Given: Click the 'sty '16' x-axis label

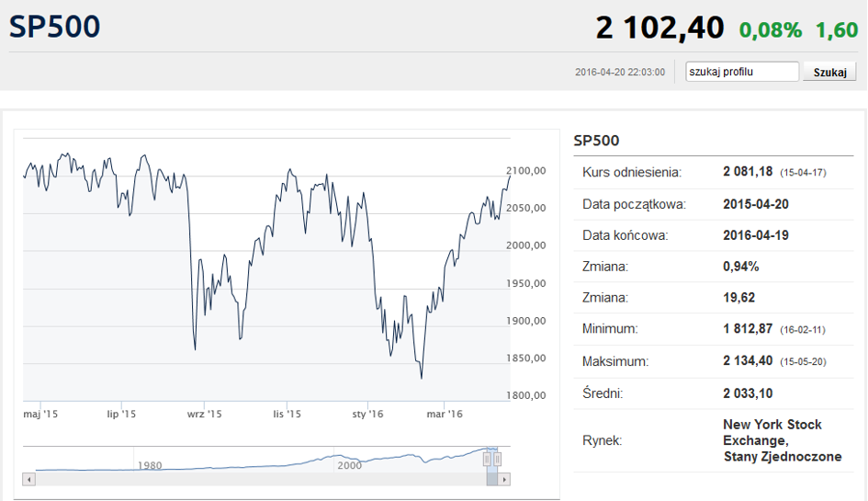Looking at the screenshot, I should 367,414.
